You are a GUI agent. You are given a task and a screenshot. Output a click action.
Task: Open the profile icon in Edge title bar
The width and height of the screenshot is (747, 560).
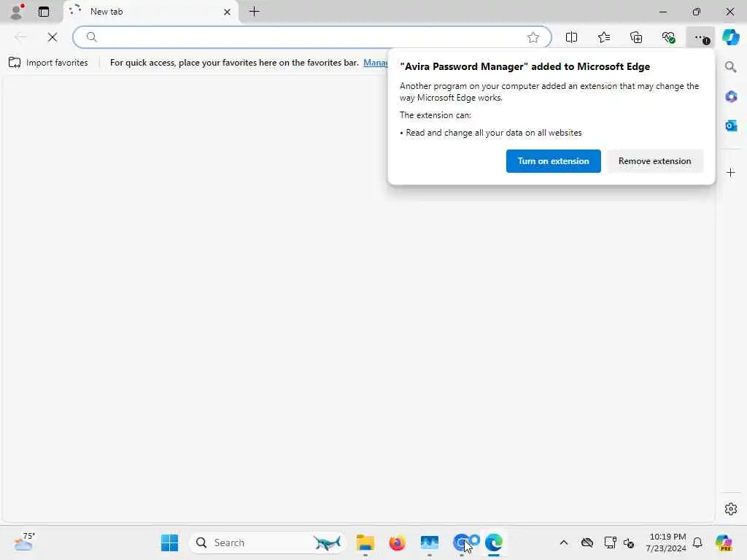pos(17,12)
